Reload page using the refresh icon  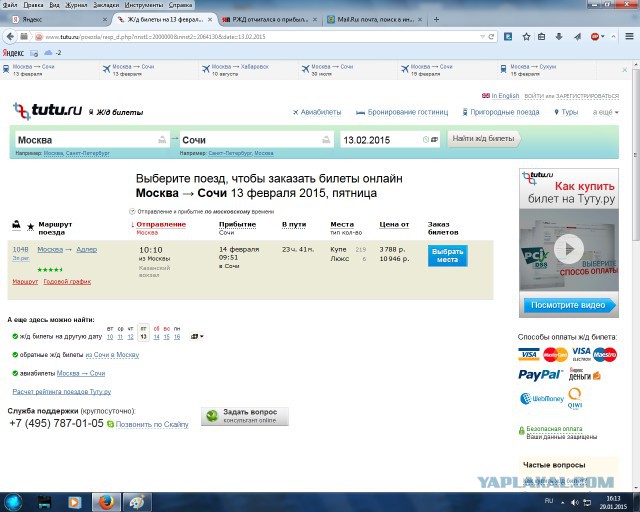[491, 37]
